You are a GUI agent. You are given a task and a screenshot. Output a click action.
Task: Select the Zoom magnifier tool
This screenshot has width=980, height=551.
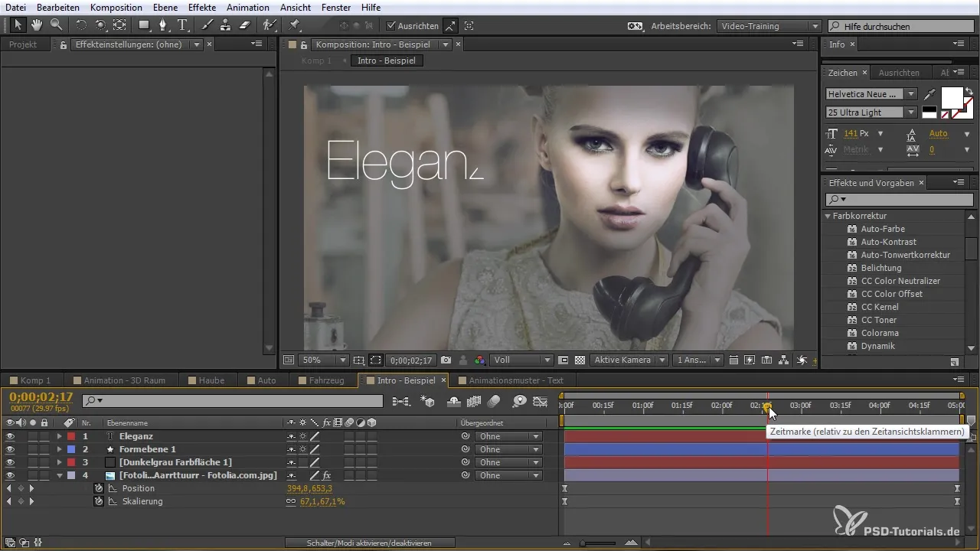pyautogui.click(x=57, y=25)
